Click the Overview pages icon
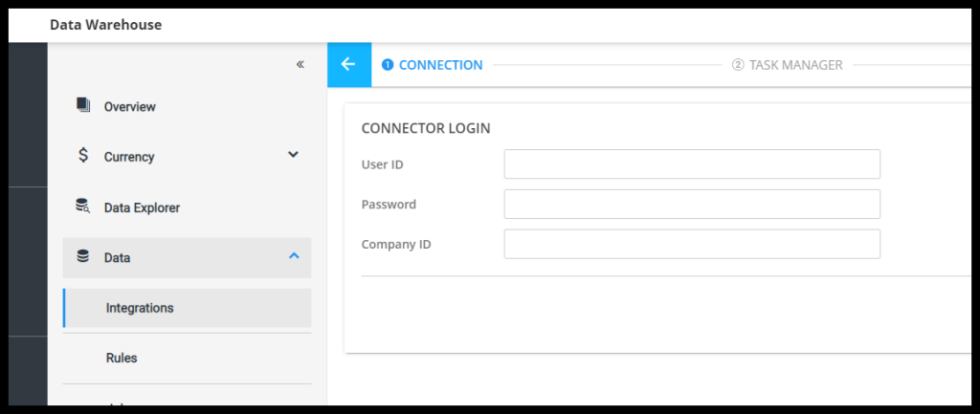Screen dimensions: 980x414 [x=83, y=105]
